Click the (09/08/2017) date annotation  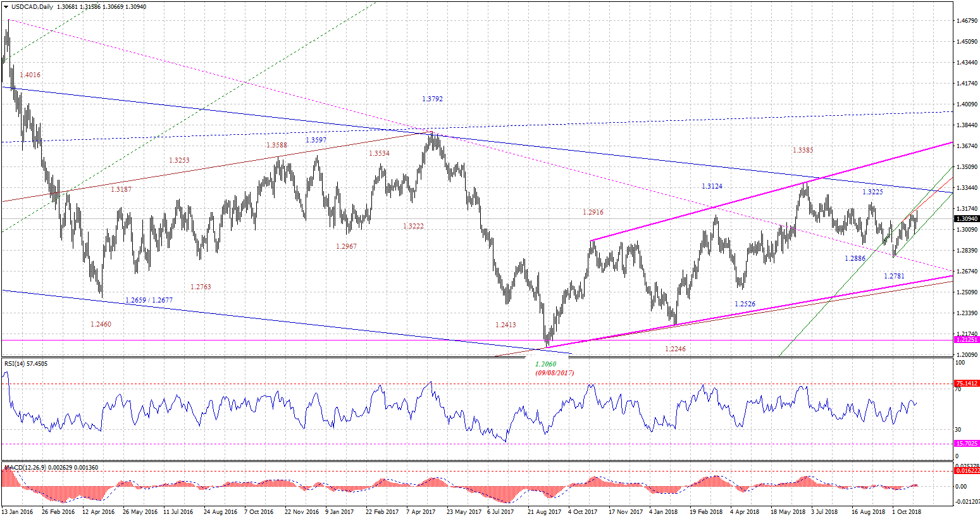tap(555, 373)
